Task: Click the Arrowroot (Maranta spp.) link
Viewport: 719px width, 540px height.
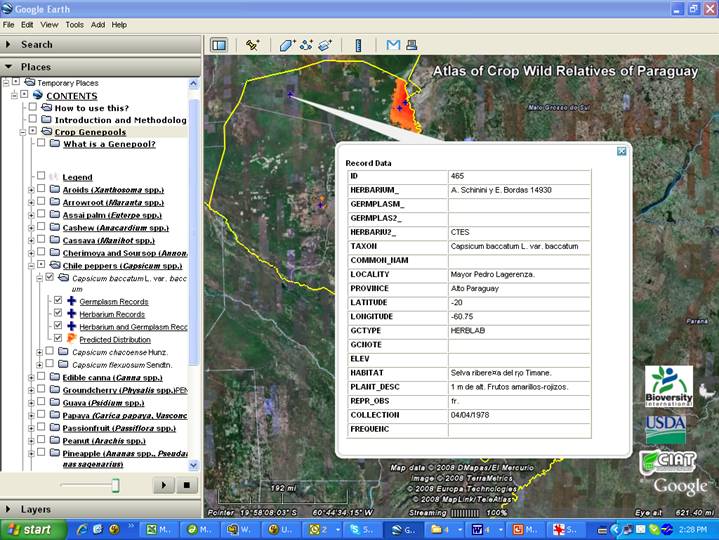Action: tap(113, 202)
